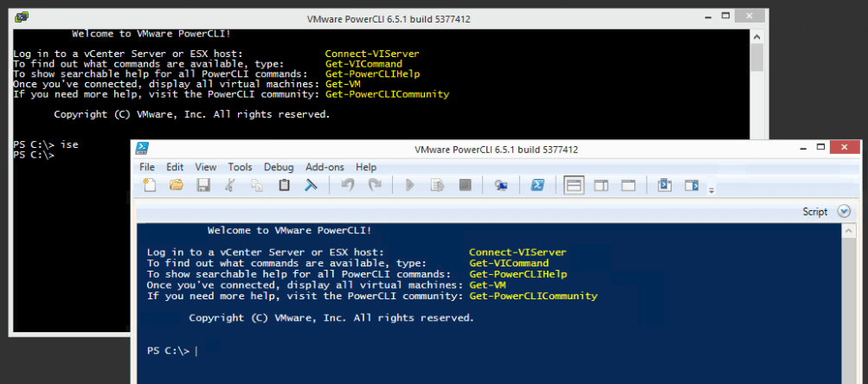Screen dimensions: 868x384
Task: Open the New Remote PowerShell Tab icon
Action: coord(501,185)
